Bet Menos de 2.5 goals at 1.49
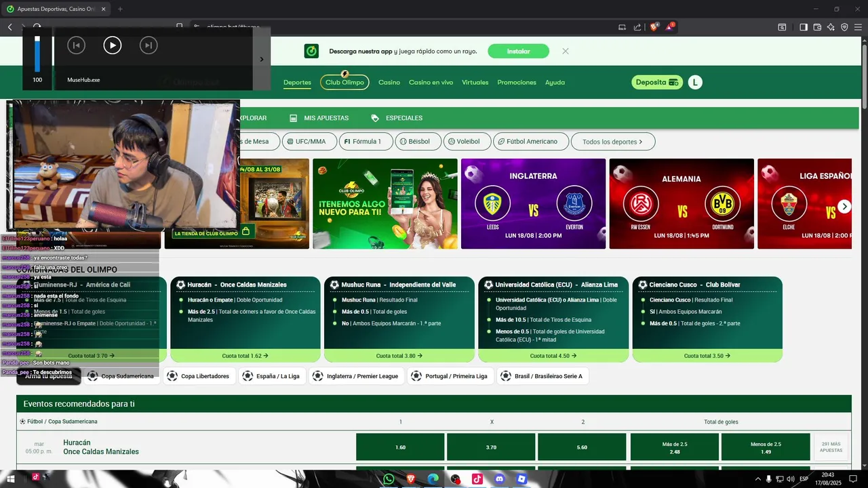The width and height of the screenshot is (868, 488). (766, 447)
